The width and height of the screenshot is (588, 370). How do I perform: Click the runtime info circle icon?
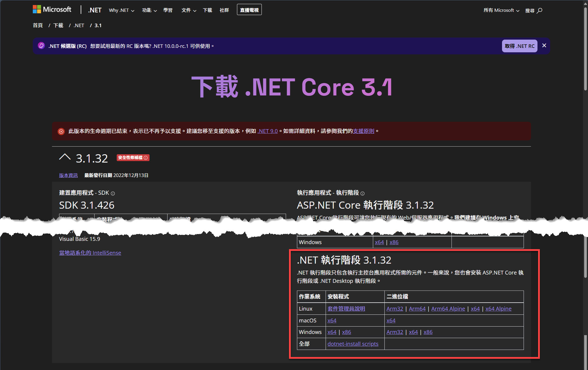click(x=363, y=193)
